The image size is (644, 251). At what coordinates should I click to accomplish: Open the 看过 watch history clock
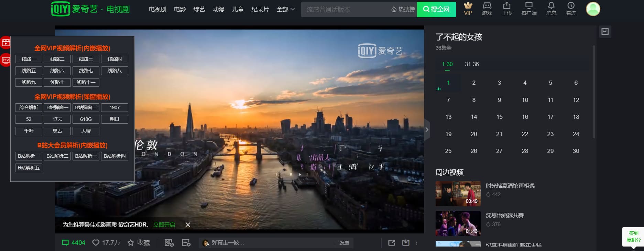pyautogui.click(x=571, y=6)
